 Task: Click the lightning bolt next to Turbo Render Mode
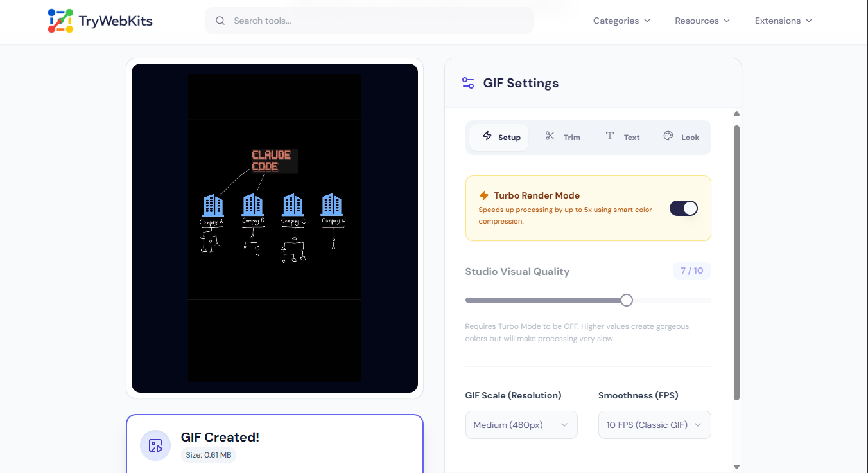(x=485, y=195)
